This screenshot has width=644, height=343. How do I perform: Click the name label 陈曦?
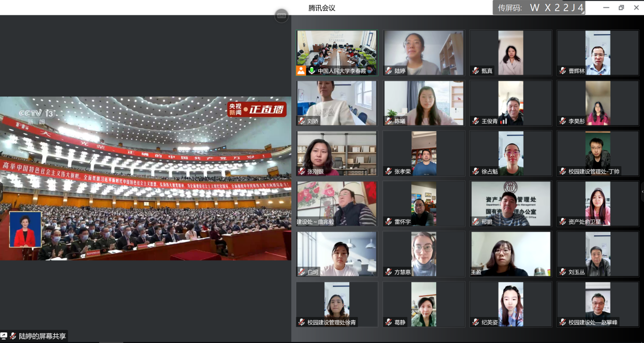(x=400, y=121)
